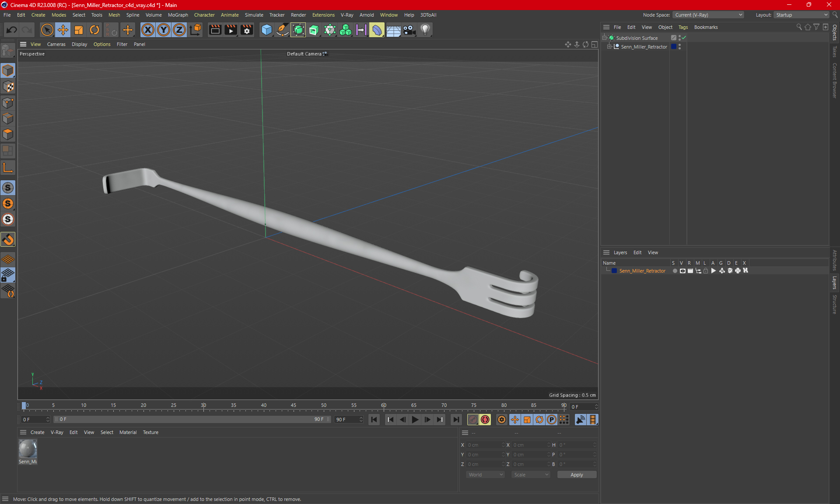Click X position 0 cm field
This screenshot has width=840, height=504.
486,445
